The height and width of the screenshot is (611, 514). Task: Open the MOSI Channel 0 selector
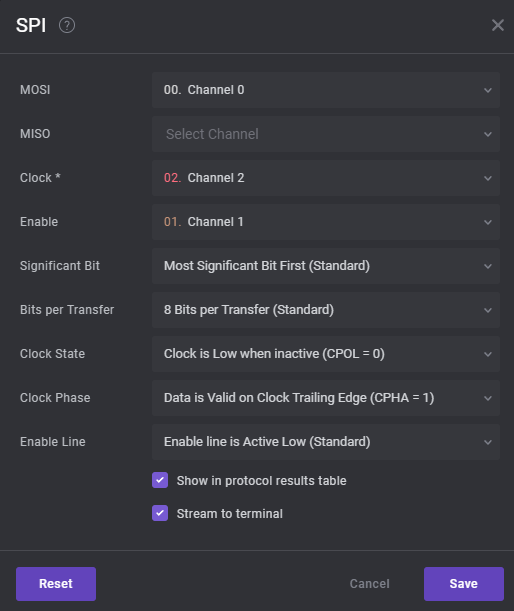326,90
